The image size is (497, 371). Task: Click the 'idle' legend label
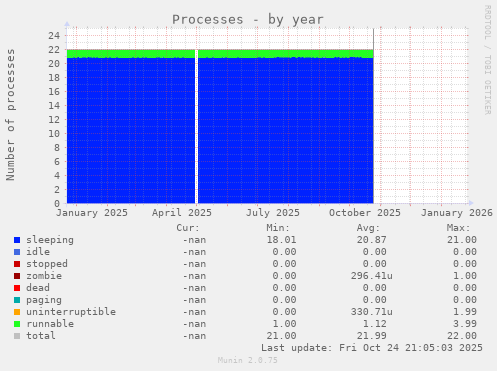pyautogui.click(x=38, y=252)
